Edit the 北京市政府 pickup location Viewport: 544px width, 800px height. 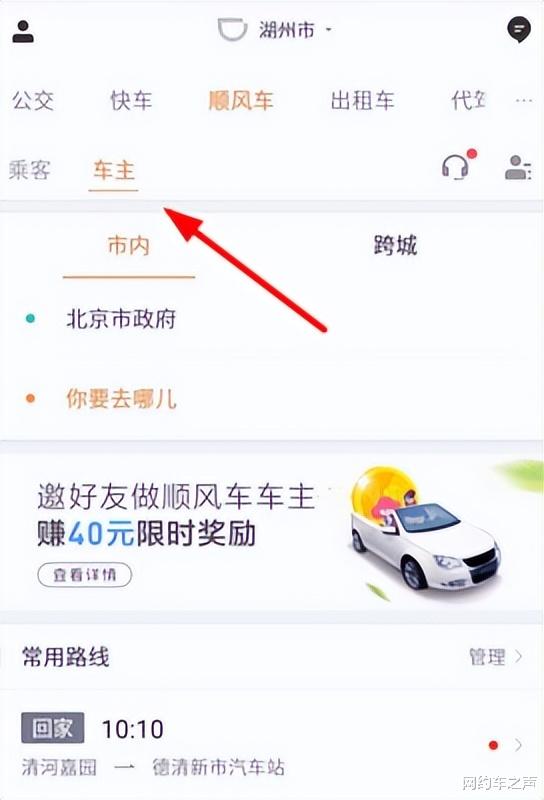click(x=272, y=319)
